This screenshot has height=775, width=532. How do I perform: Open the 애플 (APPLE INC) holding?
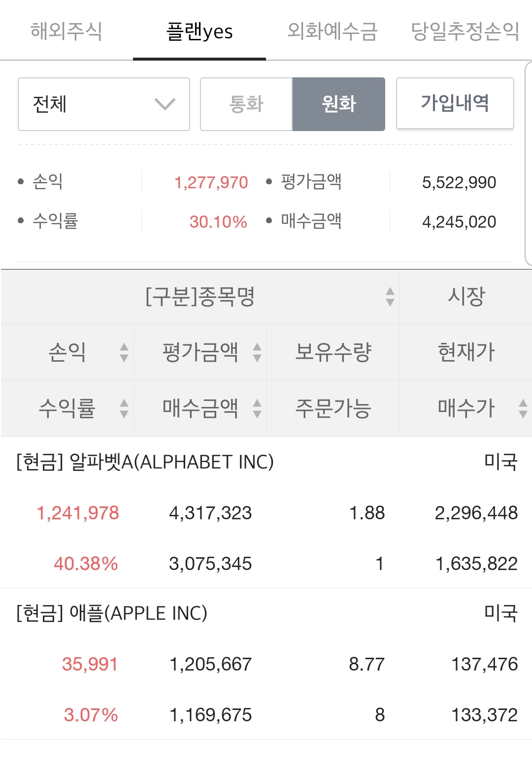pos(112,613)
